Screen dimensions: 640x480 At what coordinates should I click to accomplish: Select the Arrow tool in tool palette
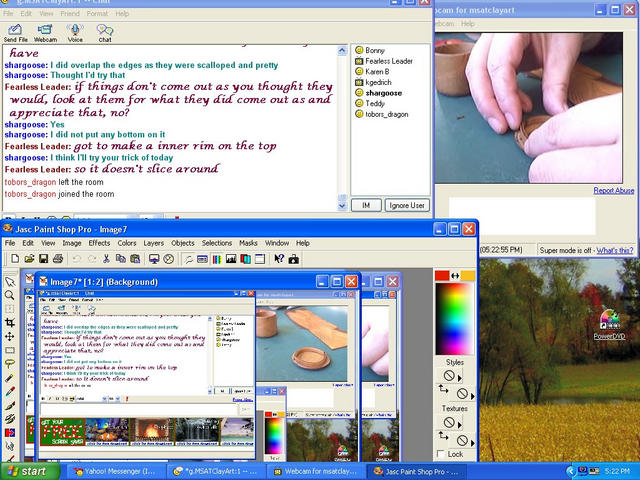(x=10, y=282)
